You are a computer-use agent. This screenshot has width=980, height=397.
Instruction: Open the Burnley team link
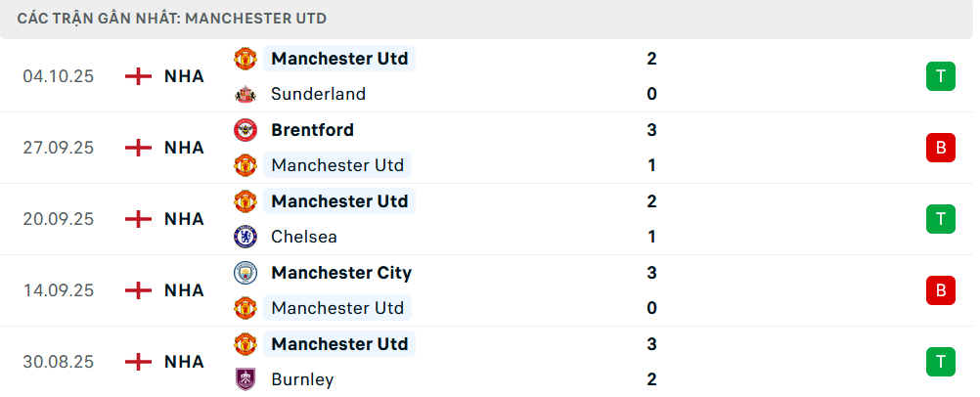tap(302, 379)
